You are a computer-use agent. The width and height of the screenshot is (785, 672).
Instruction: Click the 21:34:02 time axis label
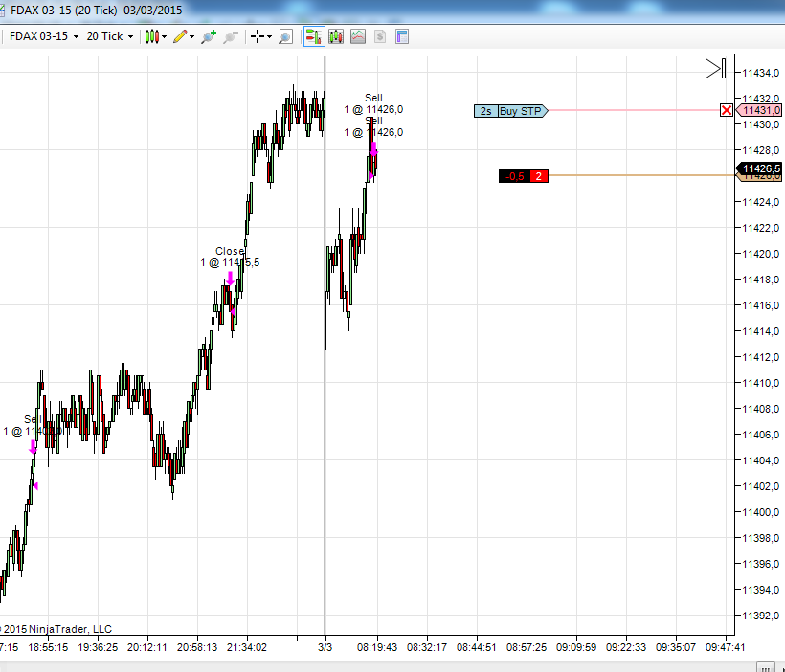(x=247, y=647)
